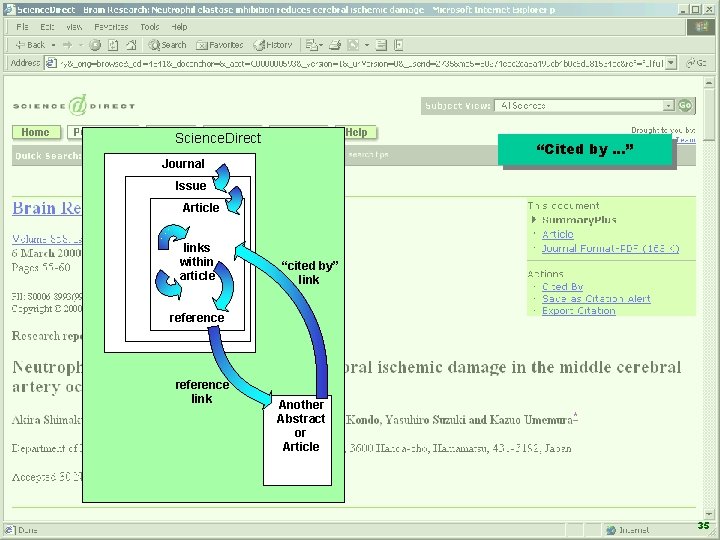Click the page scrollbar's up arrow
Screen dimensions: 720x540
pos(709,83)
